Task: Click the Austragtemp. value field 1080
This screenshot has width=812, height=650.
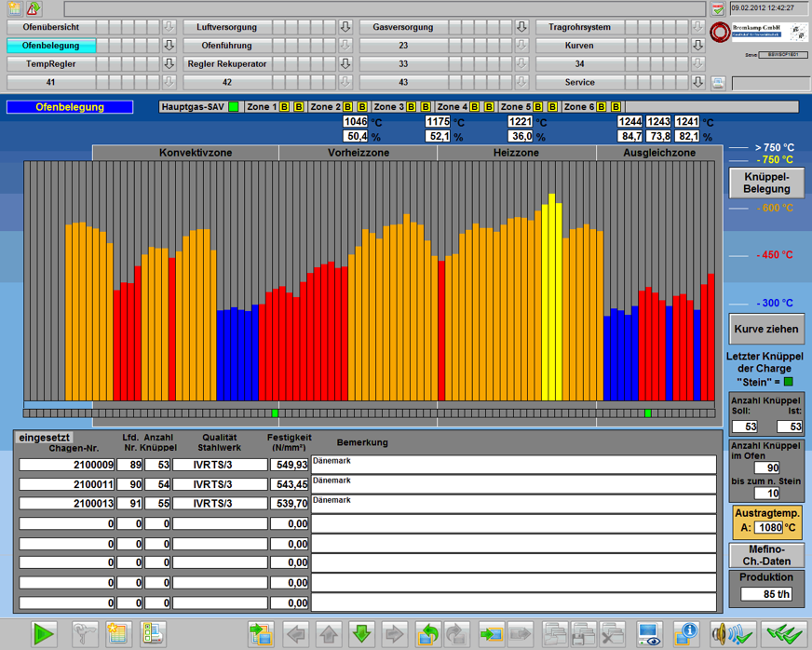Action: click(x=768, y=528)
